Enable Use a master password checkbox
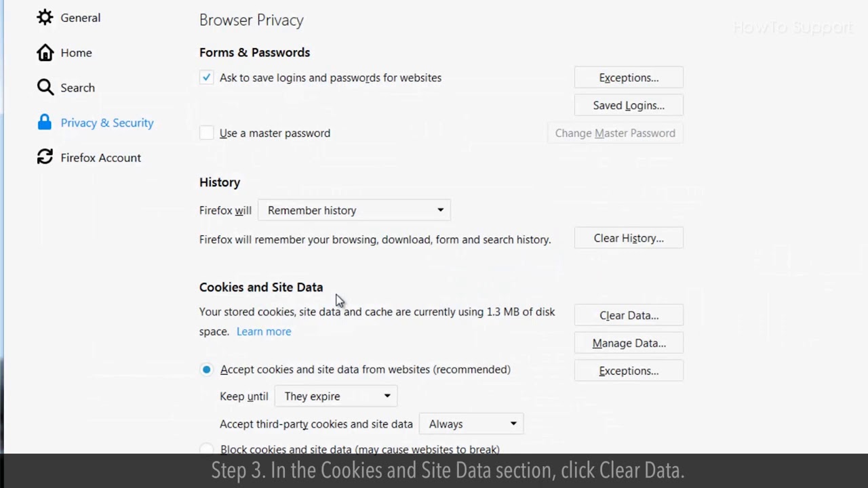868x488 pixels. pyautogui.click(x=206, y=133)
